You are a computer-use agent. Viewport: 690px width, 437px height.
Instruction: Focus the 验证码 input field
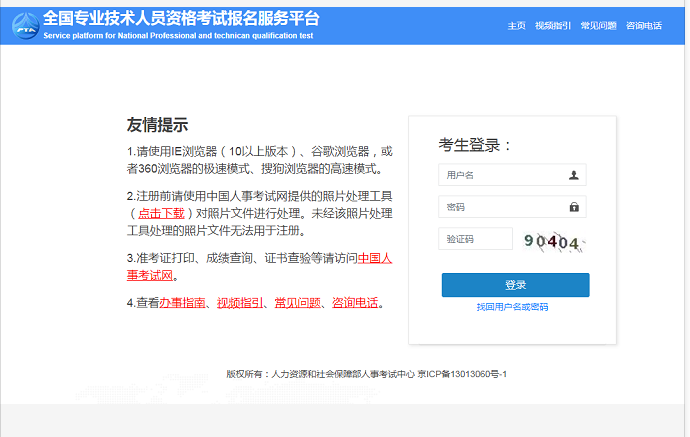[x=475, y=239]
